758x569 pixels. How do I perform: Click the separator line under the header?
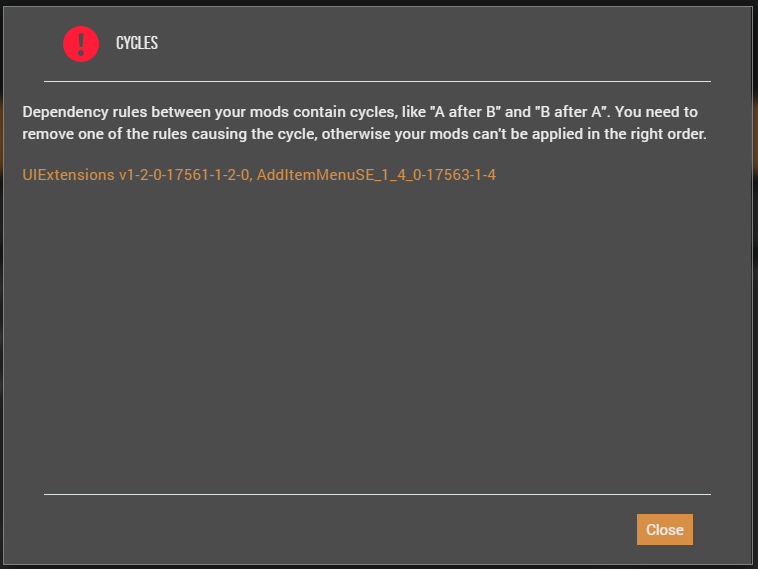coord(377,82)
